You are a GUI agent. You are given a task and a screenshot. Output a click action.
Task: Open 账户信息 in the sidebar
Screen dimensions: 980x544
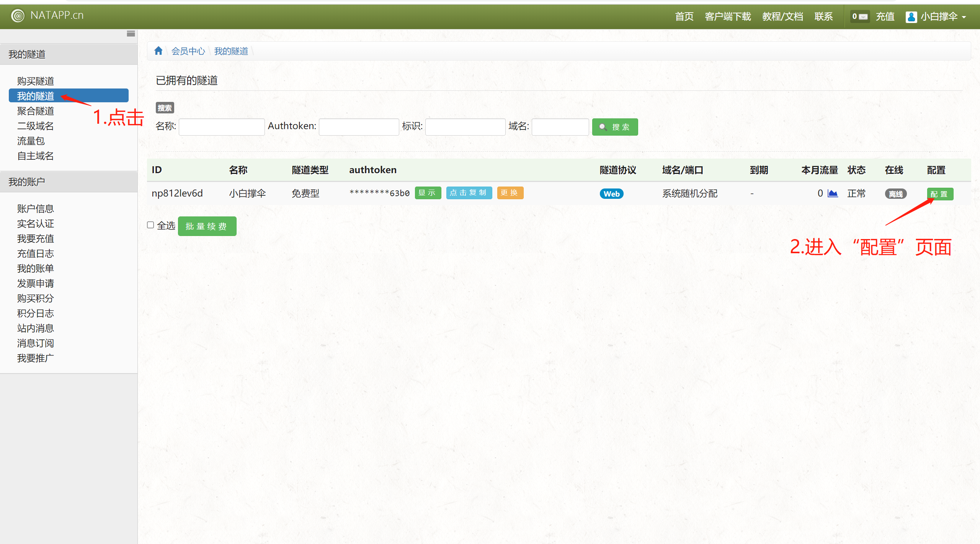click(x=36, y=209)
